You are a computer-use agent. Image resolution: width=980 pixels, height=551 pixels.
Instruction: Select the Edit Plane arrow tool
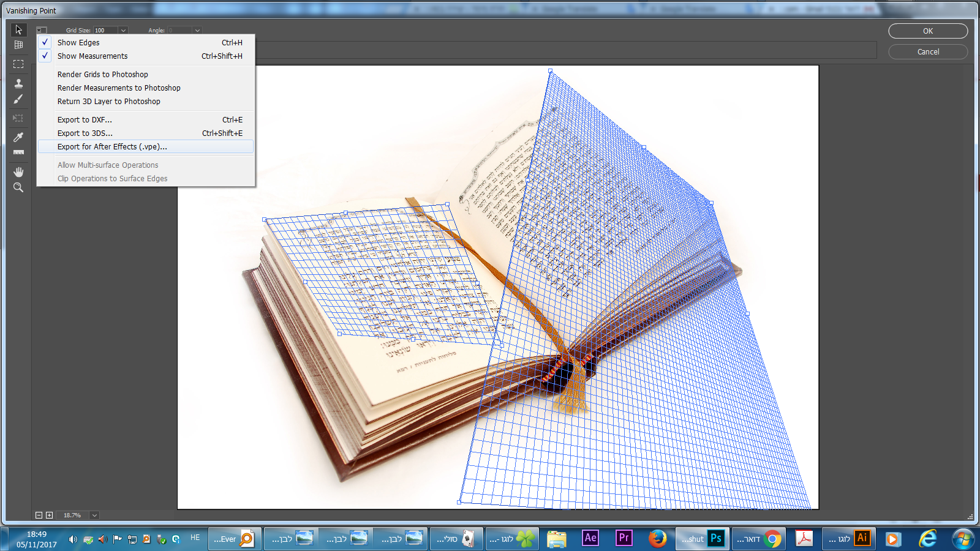pyautogui.click(x=18, y=30)
